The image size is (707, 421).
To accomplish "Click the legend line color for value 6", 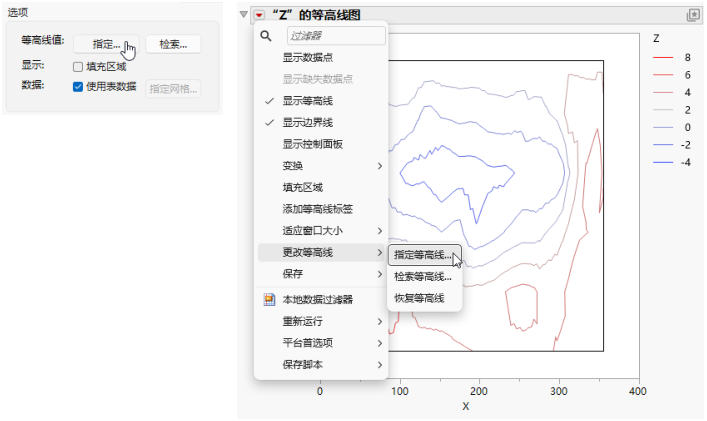I will 663,75.
